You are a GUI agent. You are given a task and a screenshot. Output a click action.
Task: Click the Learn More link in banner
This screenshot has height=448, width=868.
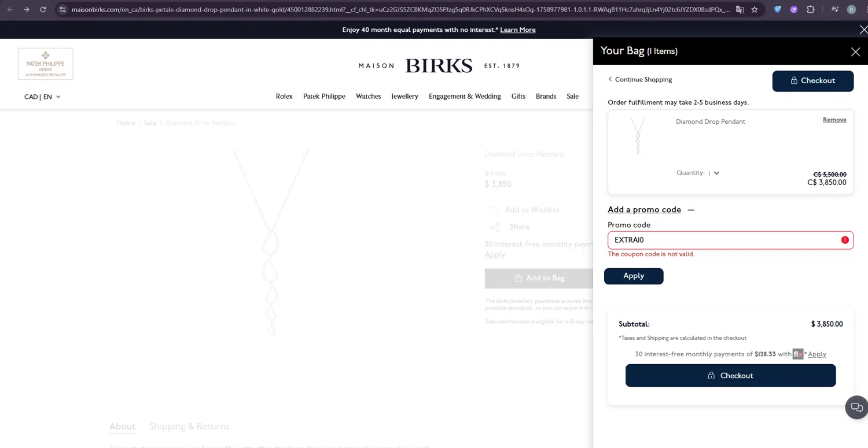click(x=518, y=29)
